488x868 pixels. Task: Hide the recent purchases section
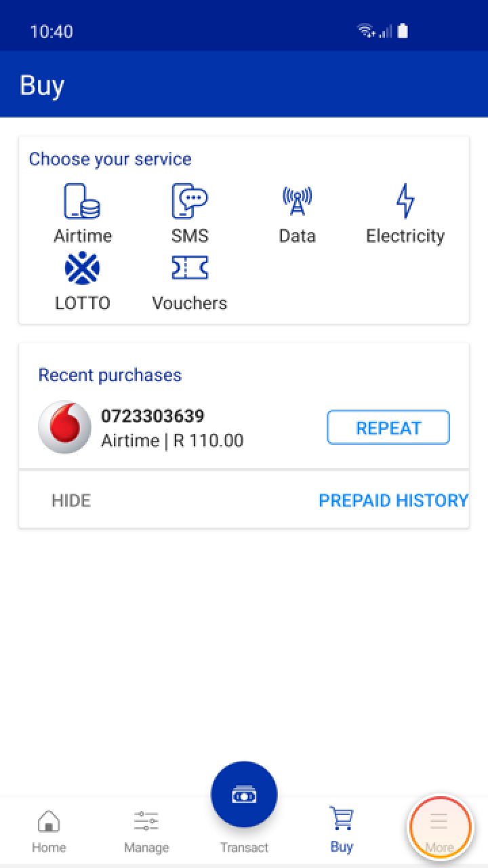(71, 500)
